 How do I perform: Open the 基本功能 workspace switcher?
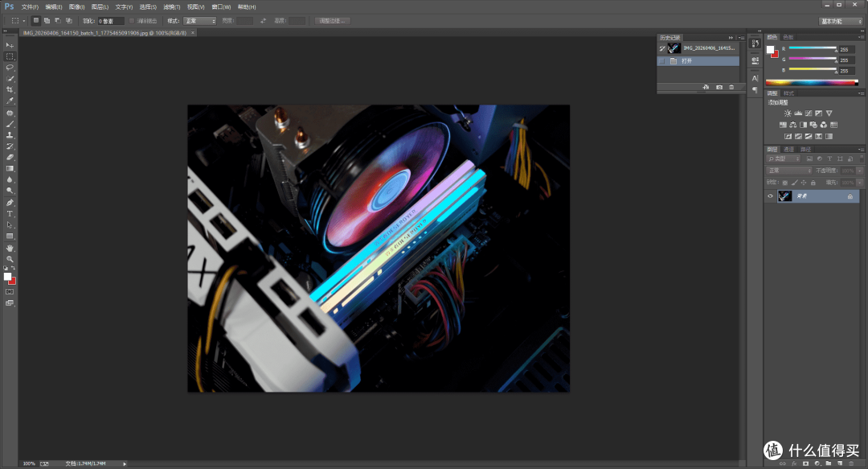[841, 21]
